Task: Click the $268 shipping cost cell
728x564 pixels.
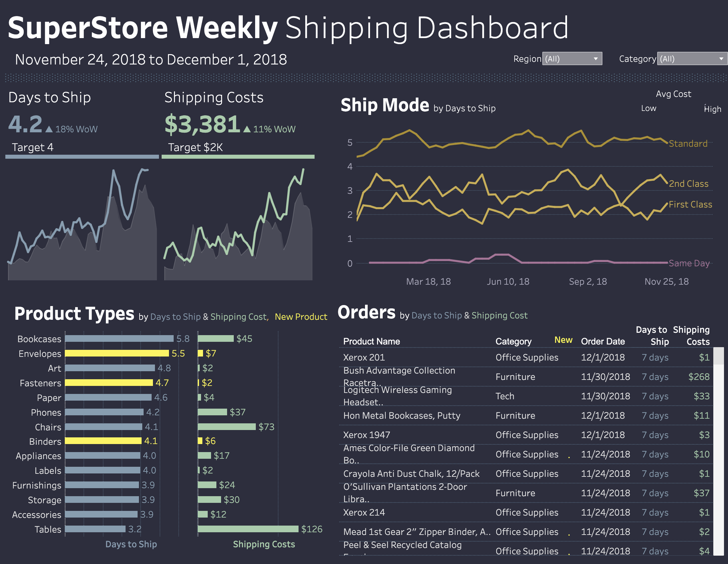Action: click(x=699, y=377)
